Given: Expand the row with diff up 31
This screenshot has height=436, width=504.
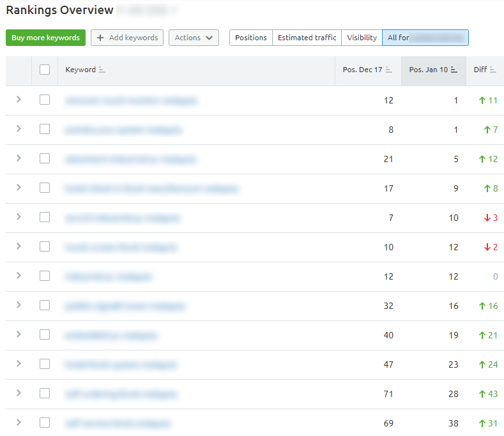Looking at the screenshot, I should pyautogui.click(x=19, y=422).
